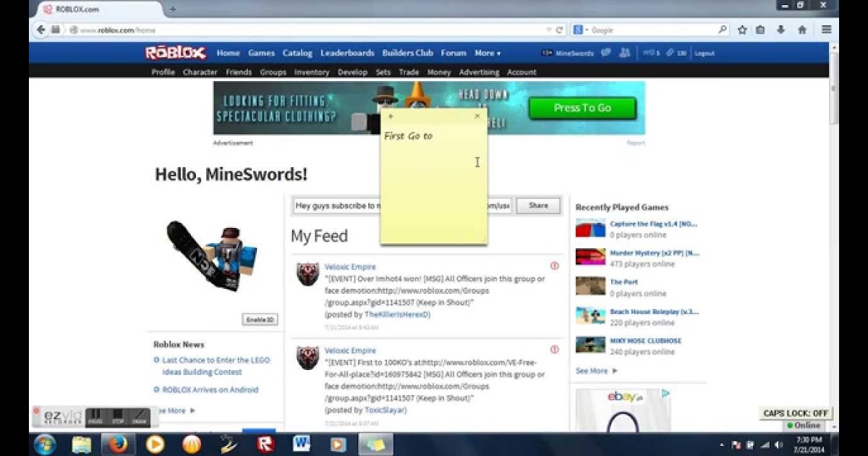Select the Character submenu item

[200, 72]
